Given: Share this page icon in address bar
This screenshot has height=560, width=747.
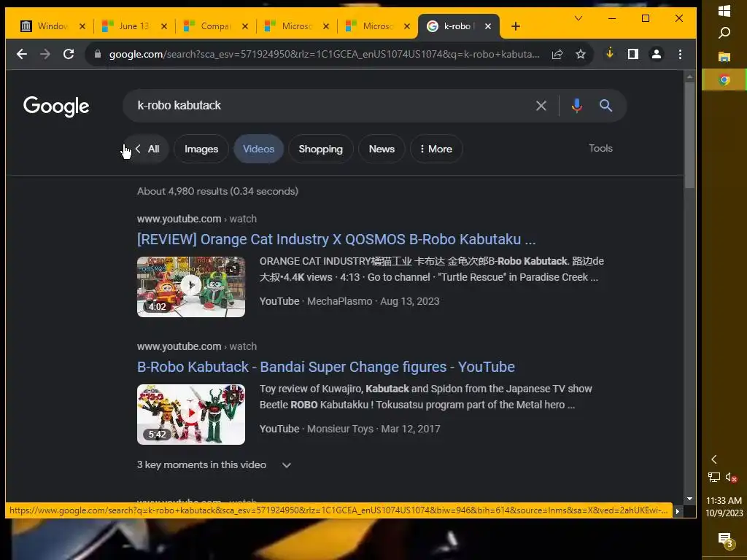Looking at the screenshot, I should [x=557, y=54].
